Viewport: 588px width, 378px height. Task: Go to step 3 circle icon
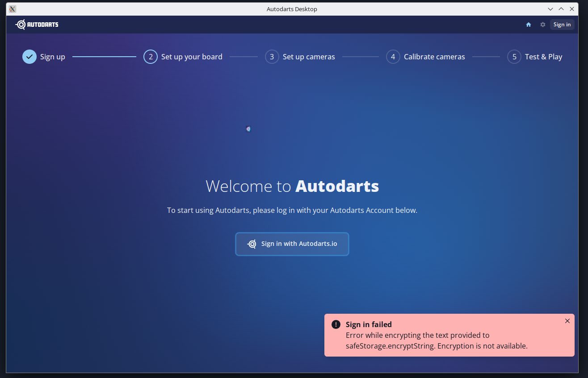272,57
